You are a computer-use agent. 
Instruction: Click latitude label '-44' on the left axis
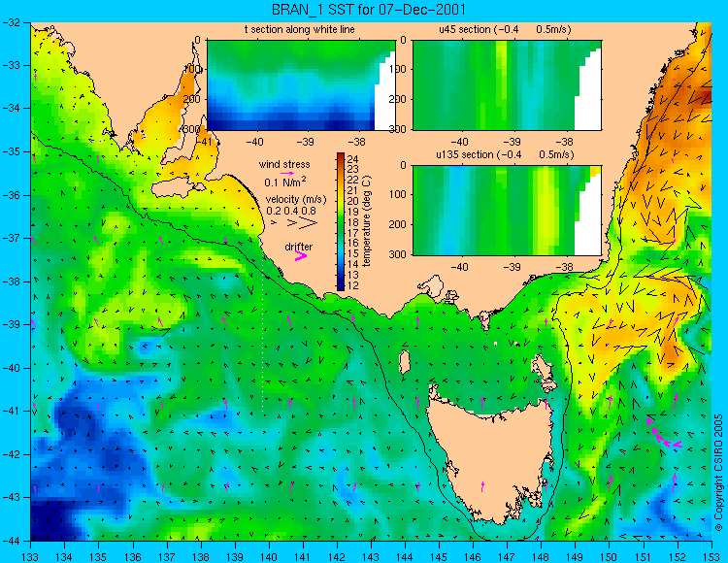point(12,541)
